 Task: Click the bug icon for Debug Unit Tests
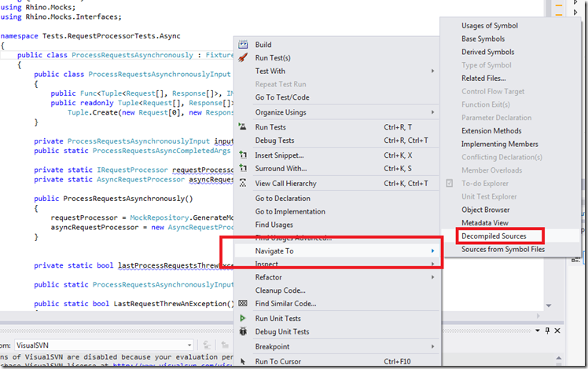click(x=243, y=331)
